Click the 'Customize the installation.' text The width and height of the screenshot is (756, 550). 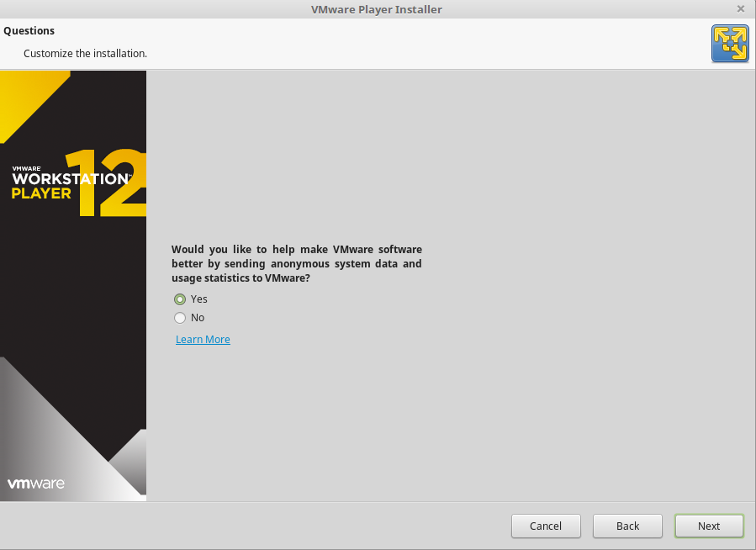[85, 54]
